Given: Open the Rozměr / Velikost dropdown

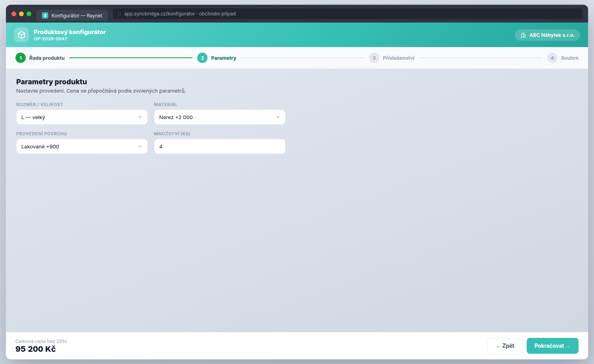Looking at the screenshot, I should click(82, 117).
